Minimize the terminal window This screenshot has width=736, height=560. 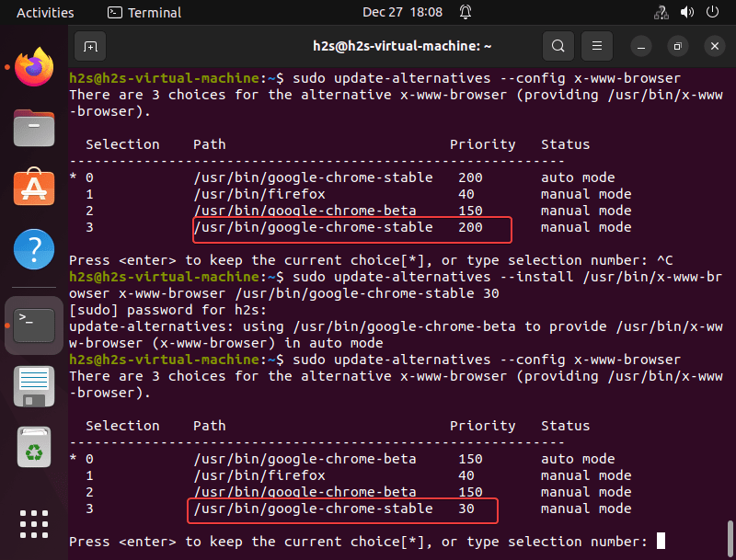coord(641,46)
